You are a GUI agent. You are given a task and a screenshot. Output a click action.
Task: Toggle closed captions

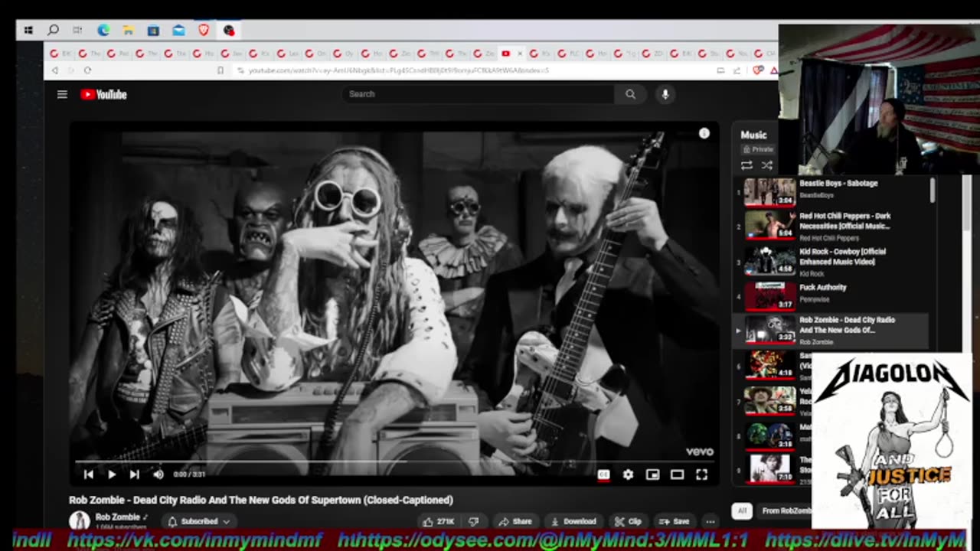pyautogui.click(x=604, y=474)
